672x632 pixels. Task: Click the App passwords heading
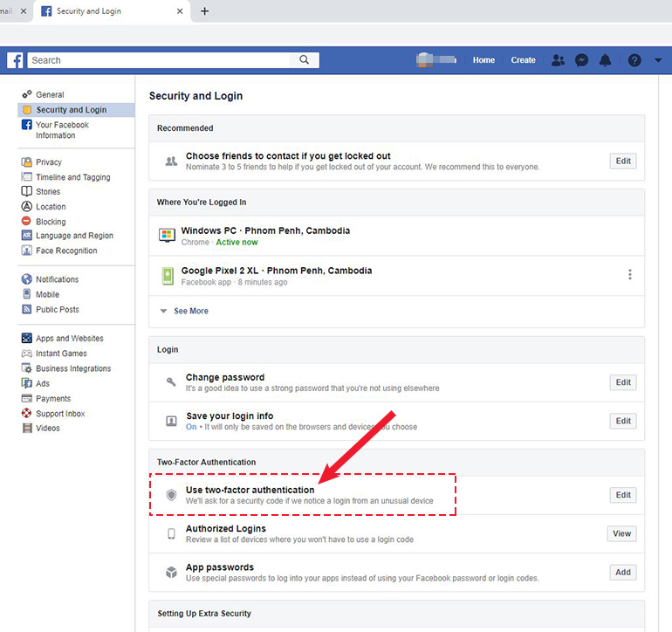click(x=219, y=567)
